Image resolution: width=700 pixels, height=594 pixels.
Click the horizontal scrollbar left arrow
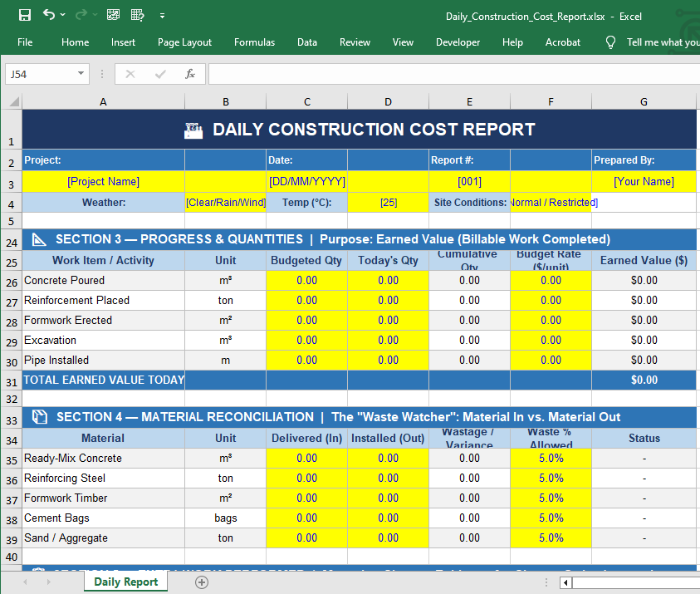pyautogui.click(x=566, y=582)
